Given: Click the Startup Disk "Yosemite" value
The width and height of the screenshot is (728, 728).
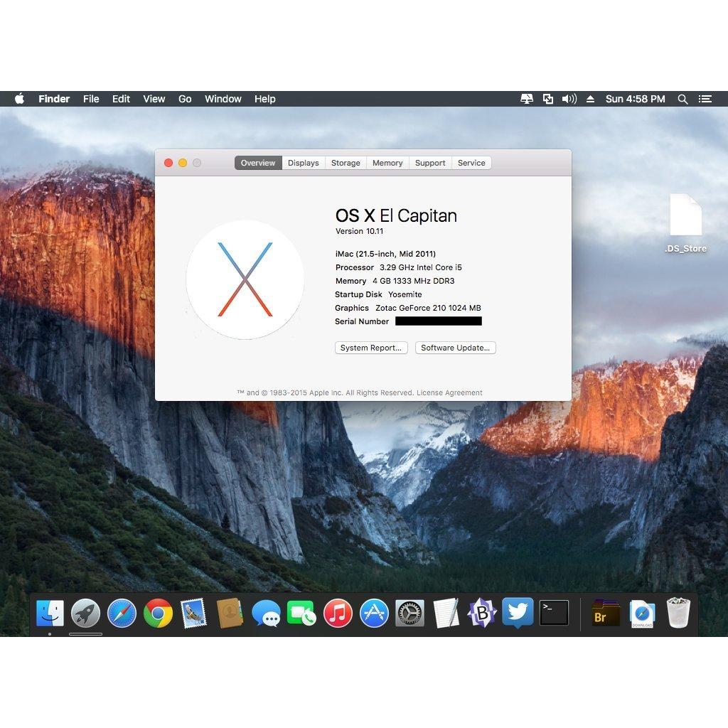Looking at the screenshot, I should [405, 294].
